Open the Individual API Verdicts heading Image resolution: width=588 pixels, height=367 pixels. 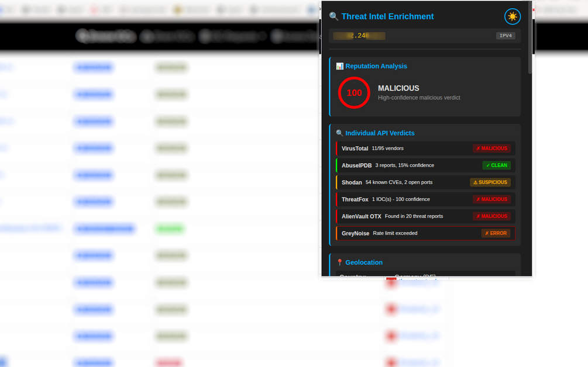point(380,133)
